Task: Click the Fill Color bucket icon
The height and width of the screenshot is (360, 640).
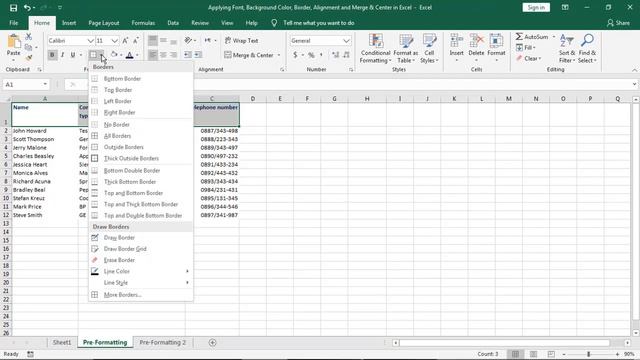Action: 114,55
